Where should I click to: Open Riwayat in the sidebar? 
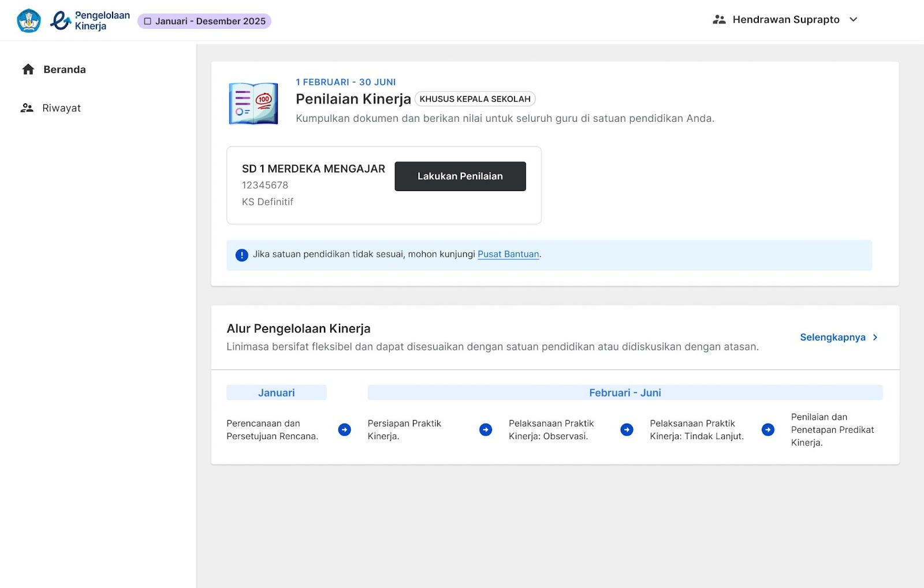[61, 108]
